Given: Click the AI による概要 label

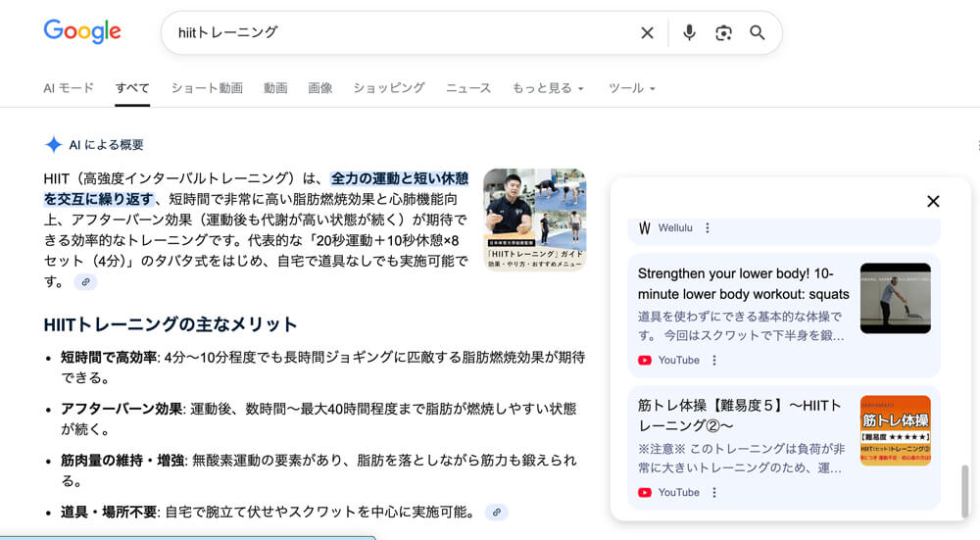Looking at the screenshot, I should (x=106, y=145).
